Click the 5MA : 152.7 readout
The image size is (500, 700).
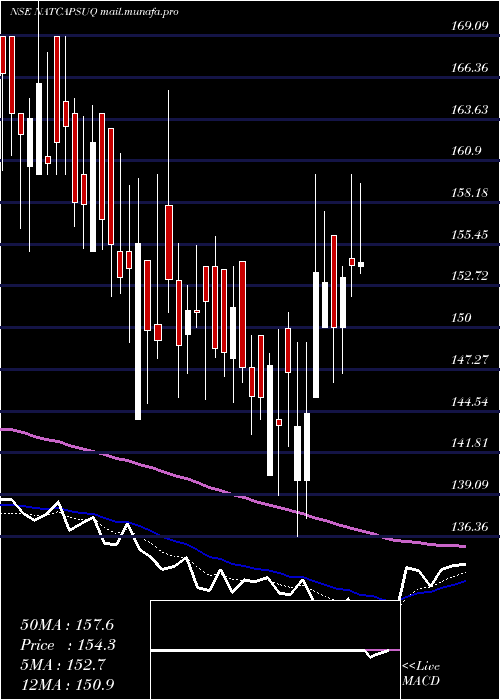pyautogui.click(x=63, y=665)
